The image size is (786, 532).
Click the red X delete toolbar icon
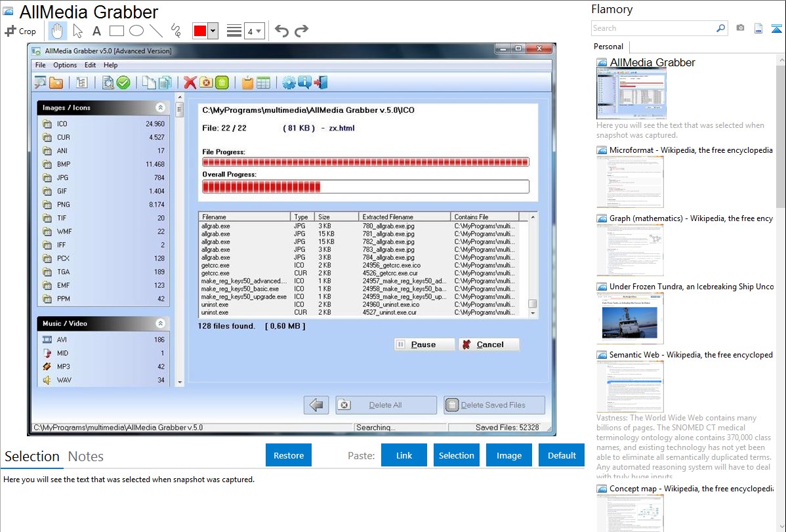pyautogui.click(x=190, y=83)
